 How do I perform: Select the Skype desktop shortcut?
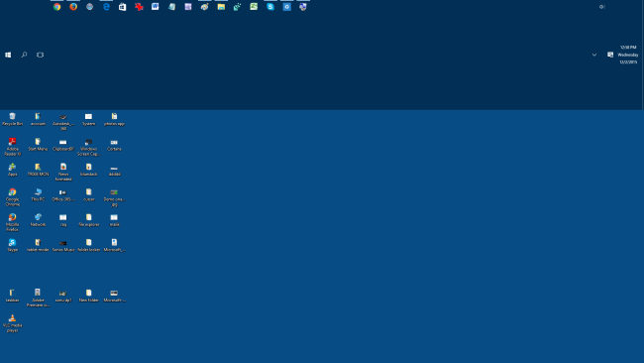click(12, 245)
